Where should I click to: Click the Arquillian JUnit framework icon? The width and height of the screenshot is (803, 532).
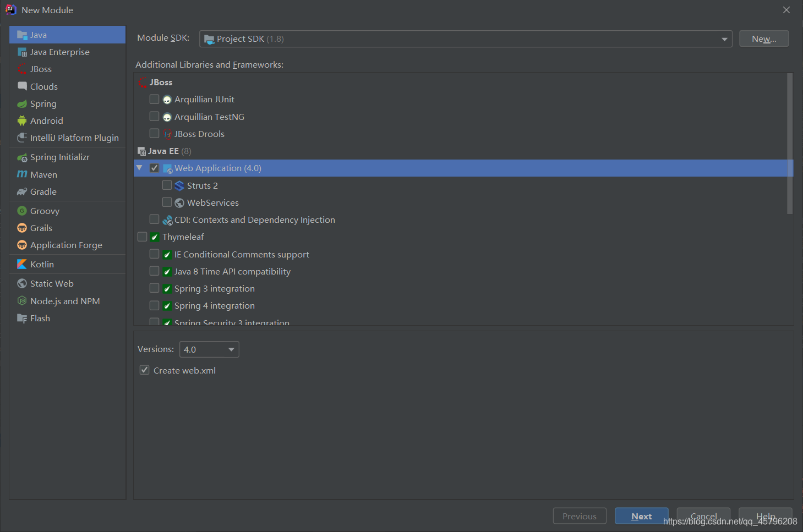pyautogui.click(x=167, y=100)
